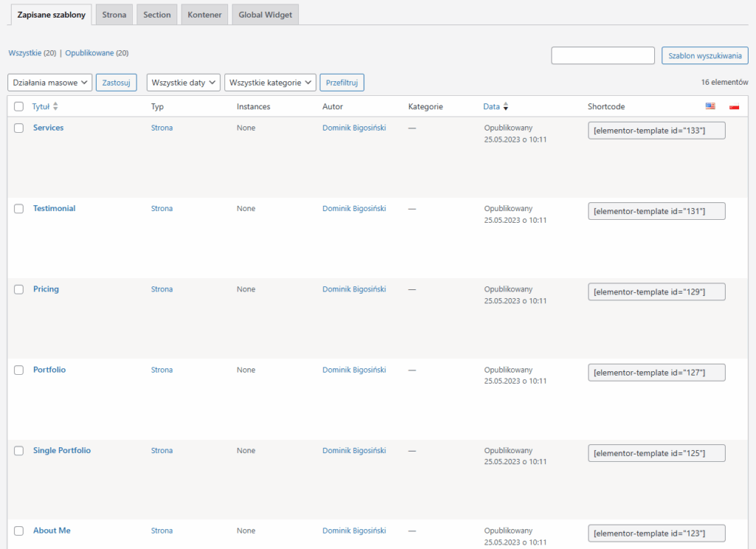Open the Global Widget tab
756x549 pixels.
[265, 15]
